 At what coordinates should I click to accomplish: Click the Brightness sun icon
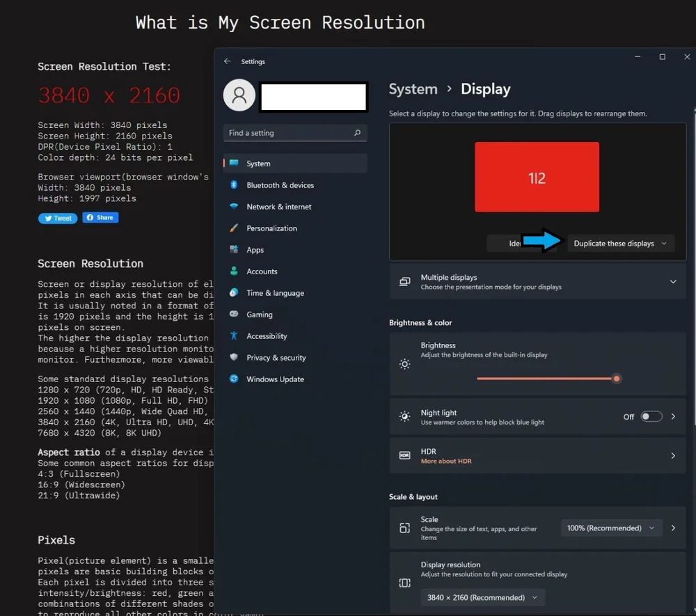[x=405, y=364]
